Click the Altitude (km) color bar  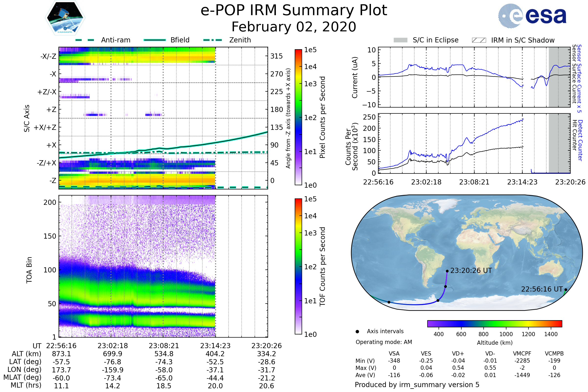494,323
